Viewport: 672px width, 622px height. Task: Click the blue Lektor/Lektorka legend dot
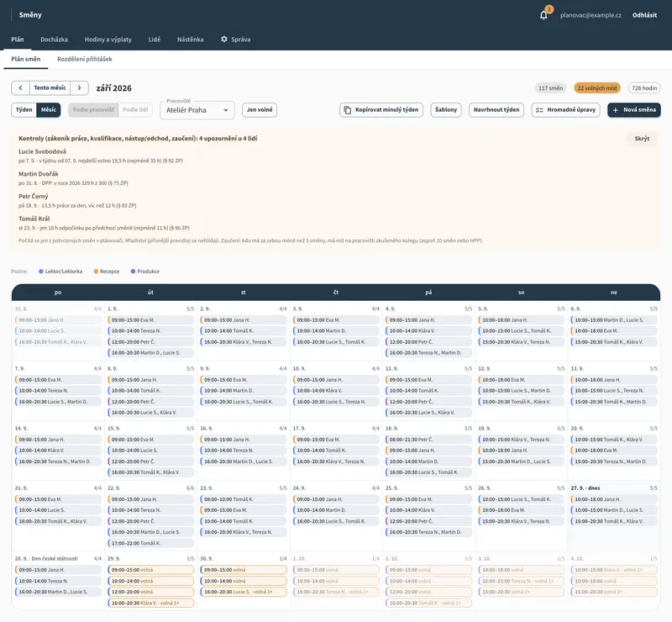click(41, 271)
